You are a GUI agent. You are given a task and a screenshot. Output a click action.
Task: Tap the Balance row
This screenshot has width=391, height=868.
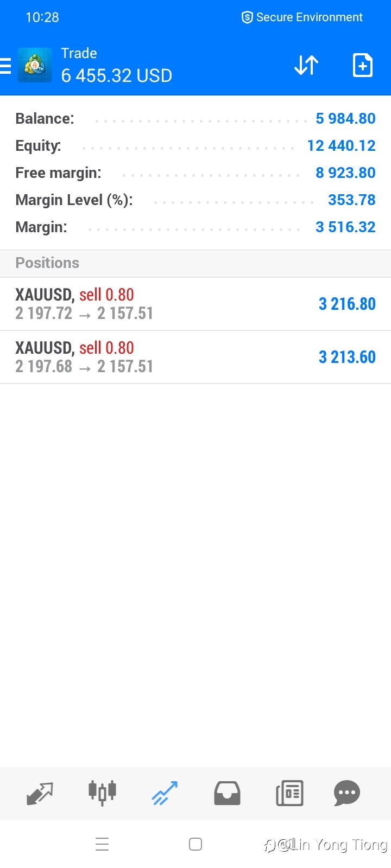pyautogui.click(x=195, y=118)
